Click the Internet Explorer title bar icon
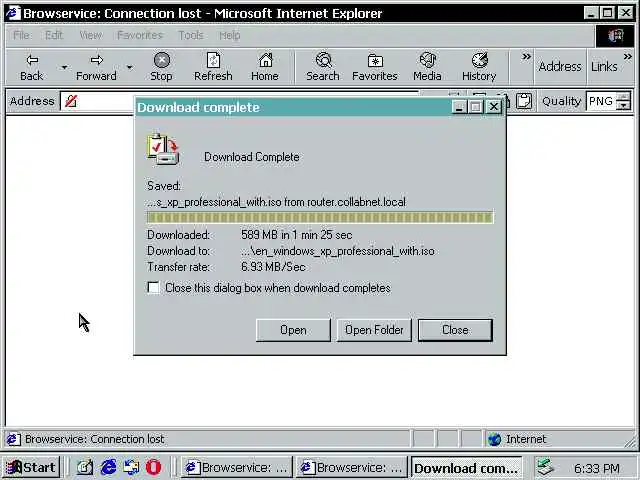The height and width of the screenshot is (480, 640). (13, 13)
